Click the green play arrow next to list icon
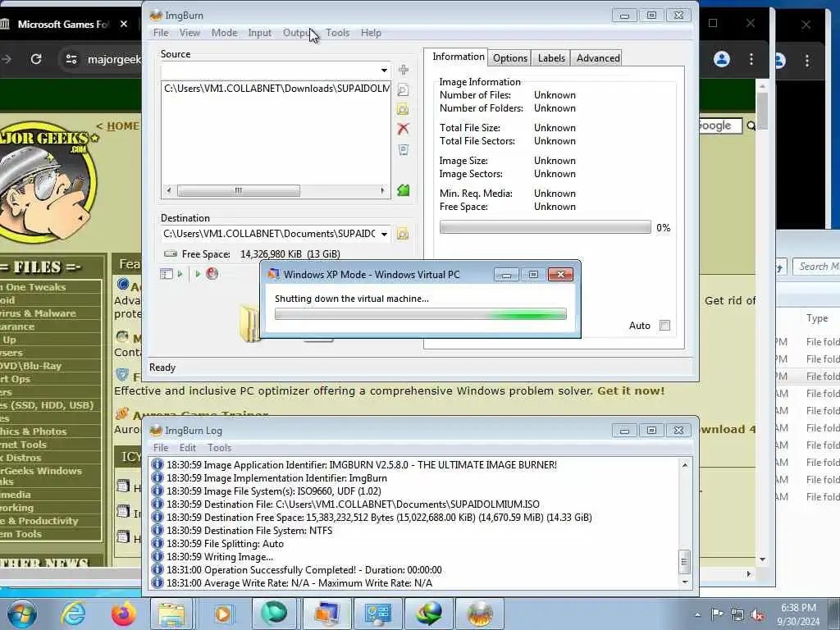 point(180,274)
